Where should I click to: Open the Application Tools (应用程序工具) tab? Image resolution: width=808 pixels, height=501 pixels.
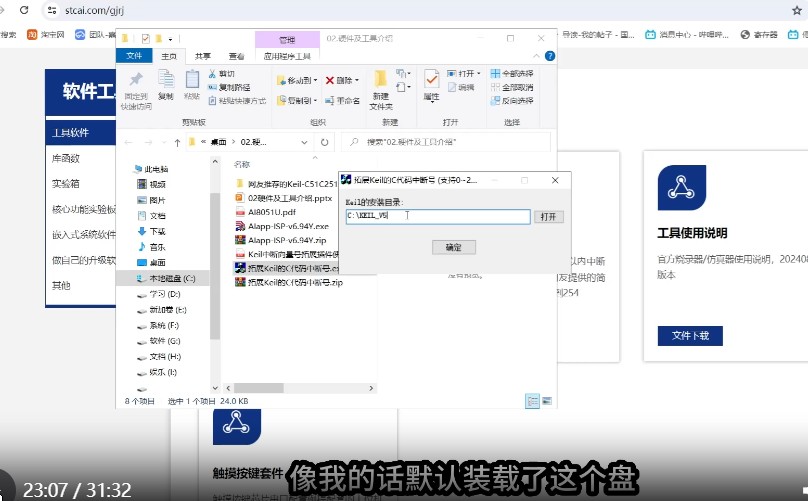[287, 56]
